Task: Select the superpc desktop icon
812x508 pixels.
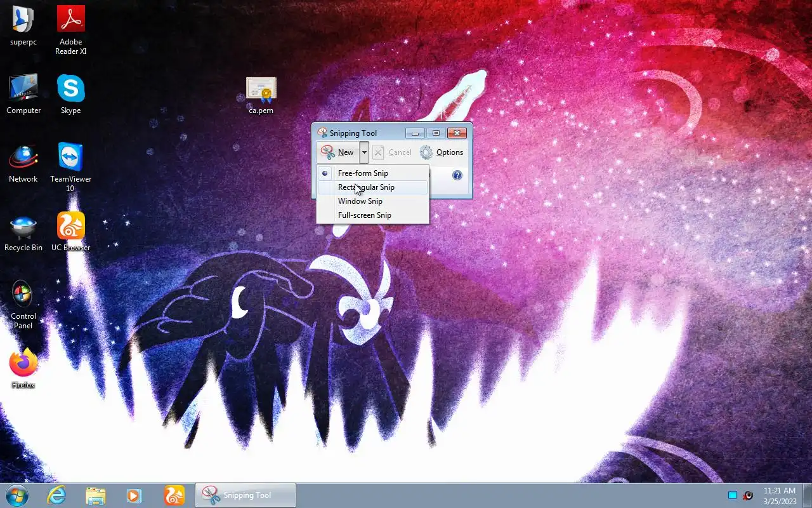Action: (23, 26)
